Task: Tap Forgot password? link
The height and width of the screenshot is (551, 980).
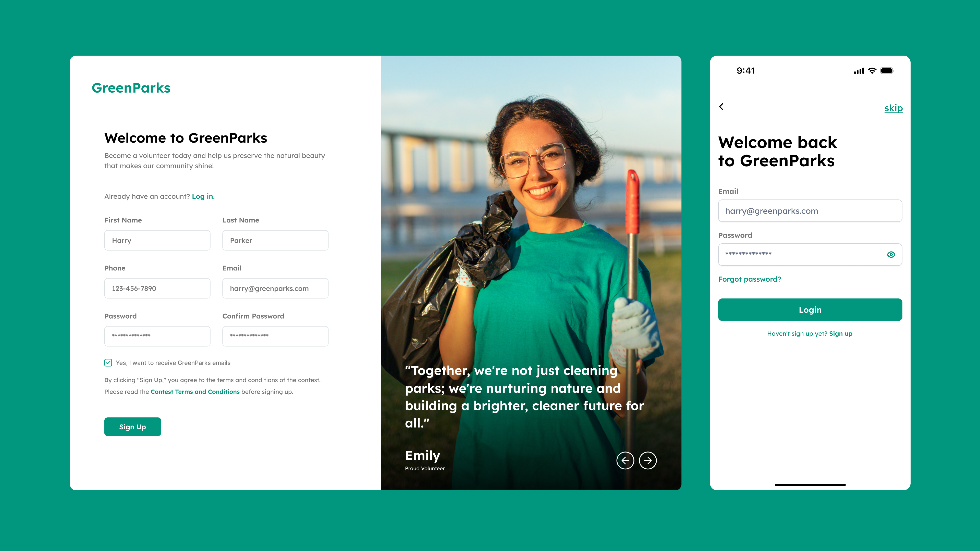Action: pos(750,279)
